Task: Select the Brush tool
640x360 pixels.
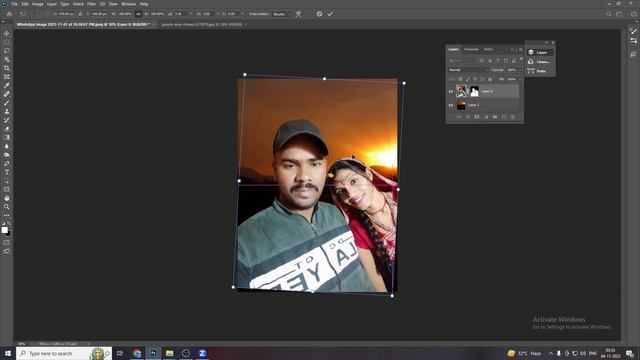Action: 7,102
